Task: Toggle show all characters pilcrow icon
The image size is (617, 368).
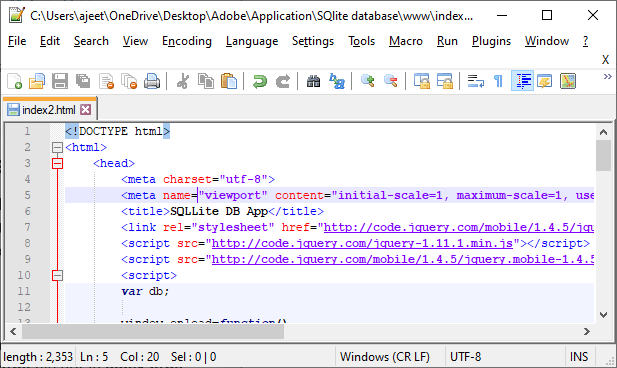Action: 499,81
